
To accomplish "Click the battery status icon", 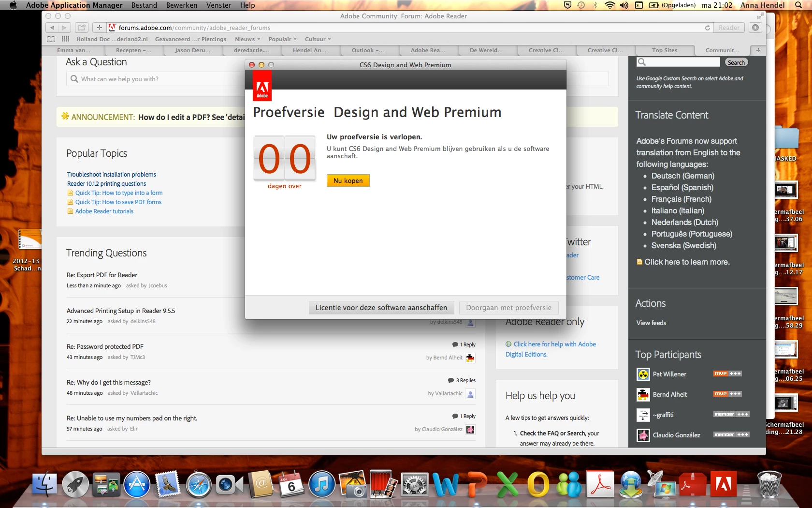I will click(654, 5).
